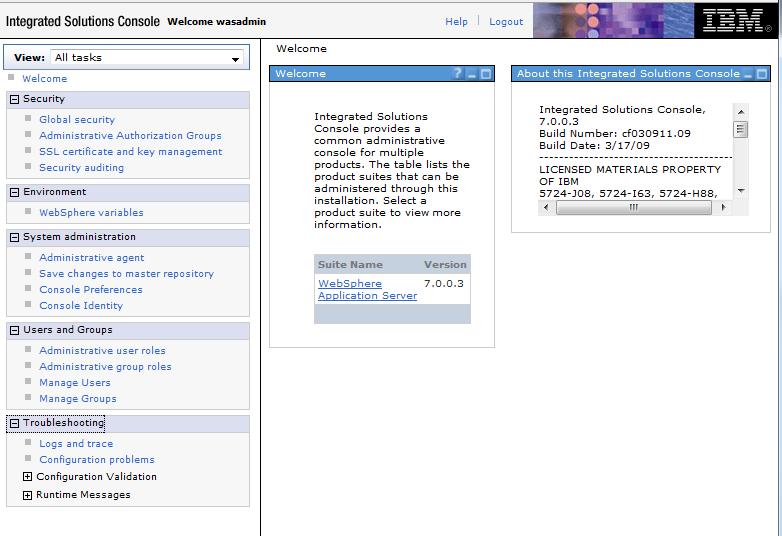Click the Logout link
Image resolution: width=782 pixels, height=536 pixels.
[x=506, y=21]
